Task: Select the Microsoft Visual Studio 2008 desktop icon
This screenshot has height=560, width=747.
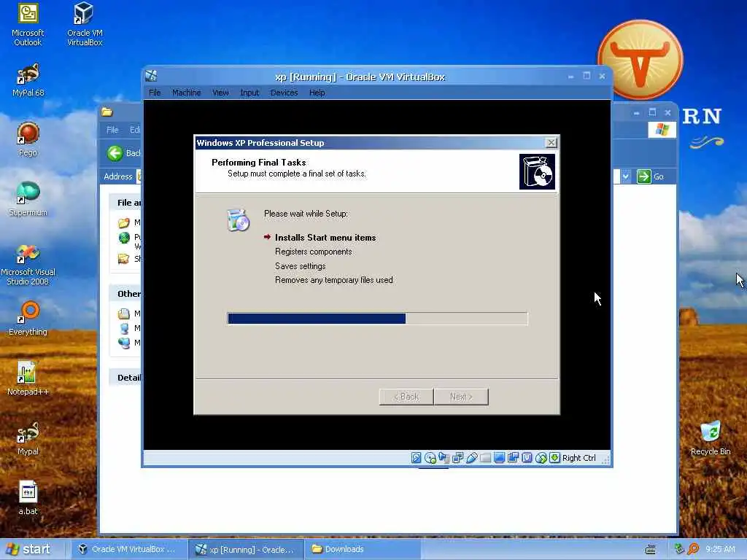Action: tap(28, 265)
